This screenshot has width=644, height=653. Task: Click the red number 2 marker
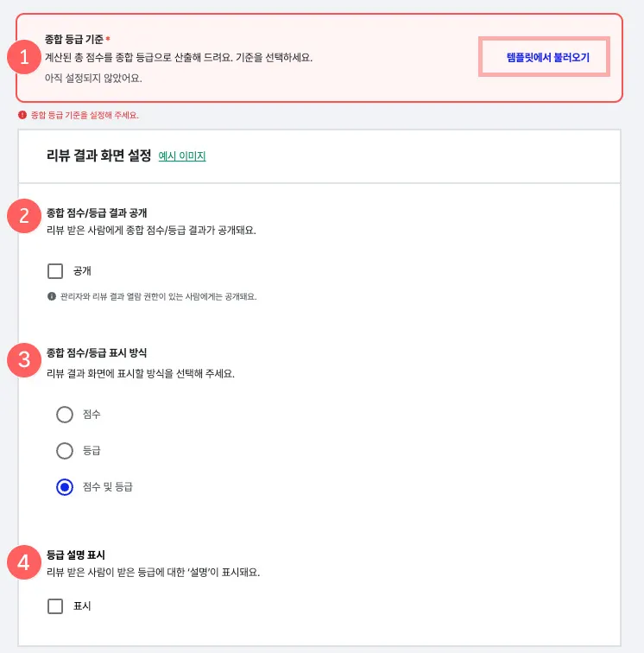tap(24, 216)
